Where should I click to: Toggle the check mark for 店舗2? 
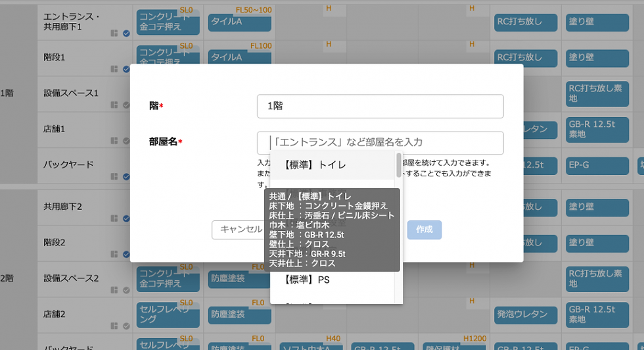pos(126,326)
